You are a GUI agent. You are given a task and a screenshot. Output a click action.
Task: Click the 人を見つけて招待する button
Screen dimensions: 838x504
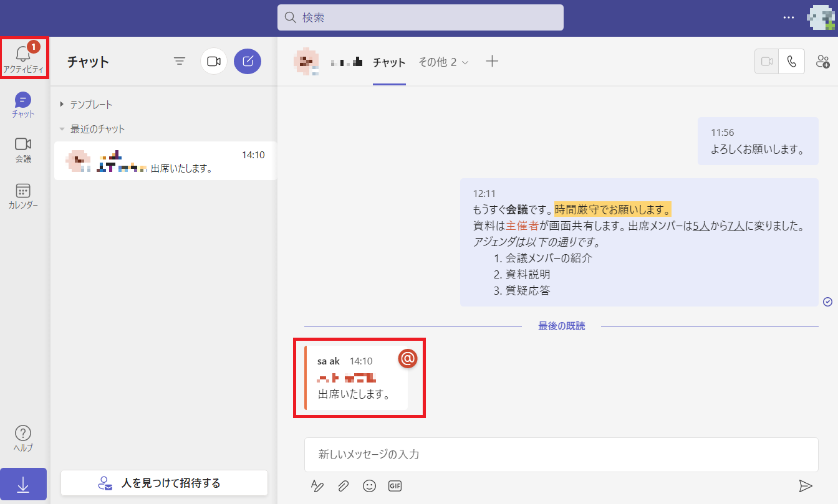(x=164, y=483)
